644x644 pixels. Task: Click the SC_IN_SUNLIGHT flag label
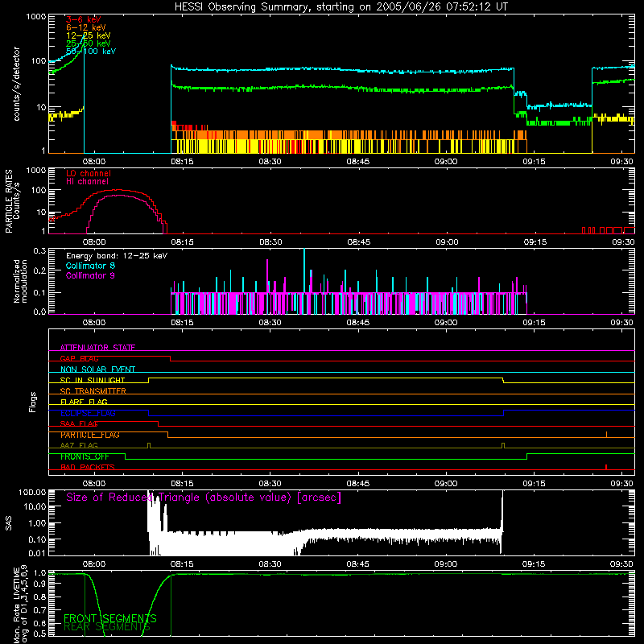pyautogui.click(x=93, y=380)
